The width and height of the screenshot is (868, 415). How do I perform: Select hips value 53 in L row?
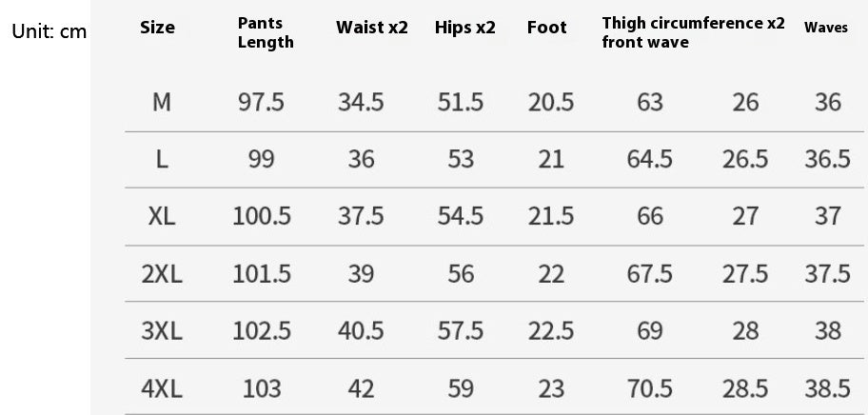coord(461,159)
